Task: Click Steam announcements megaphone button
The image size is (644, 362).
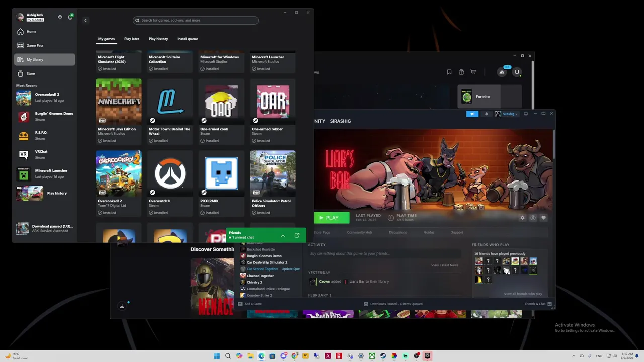Action: [472, 114]
